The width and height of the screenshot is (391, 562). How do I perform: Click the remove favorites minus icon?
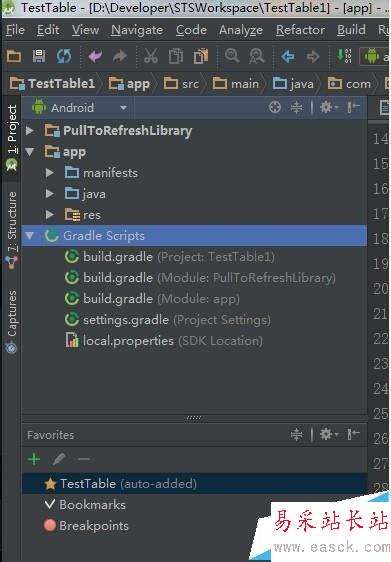click(x=84, y=459)
